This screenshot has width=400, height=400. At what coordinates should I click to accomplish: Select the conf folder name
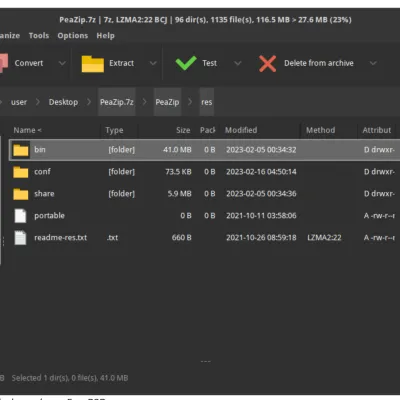(42, 172)
